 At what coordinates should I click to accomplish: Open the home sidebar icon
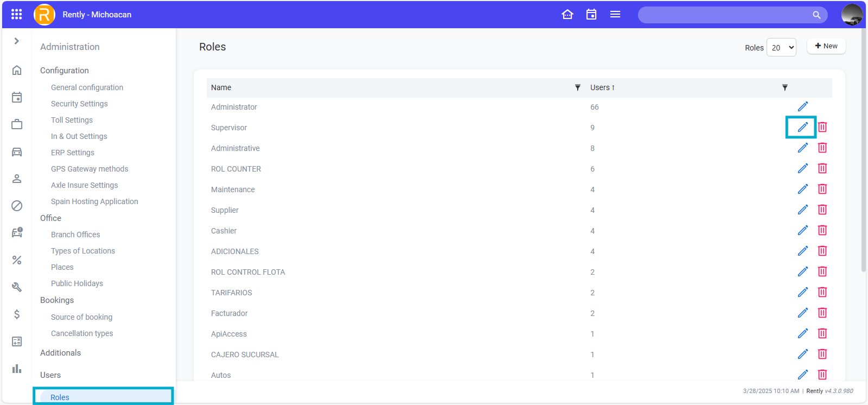[x=17, y=70]
